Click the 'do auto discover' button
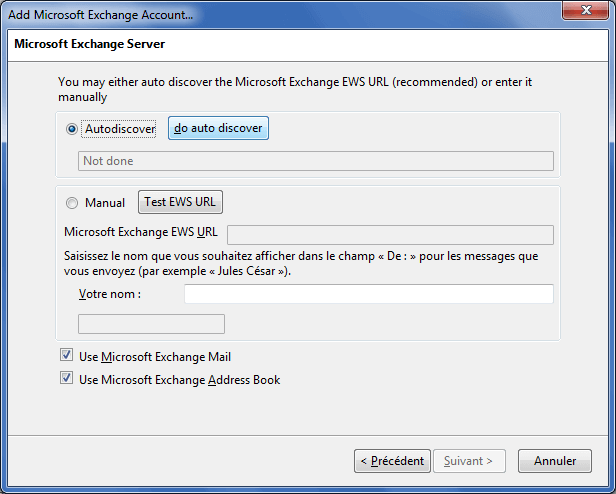The image size is (616, 494). coord(218,128)
